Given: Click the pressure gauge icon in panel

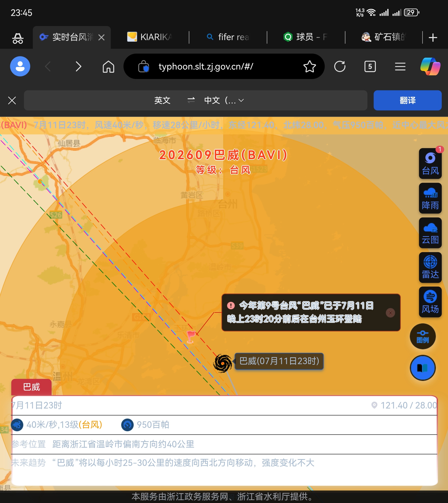Looking at the screenshot, I should pyautogui.click(x=128, y=425).
